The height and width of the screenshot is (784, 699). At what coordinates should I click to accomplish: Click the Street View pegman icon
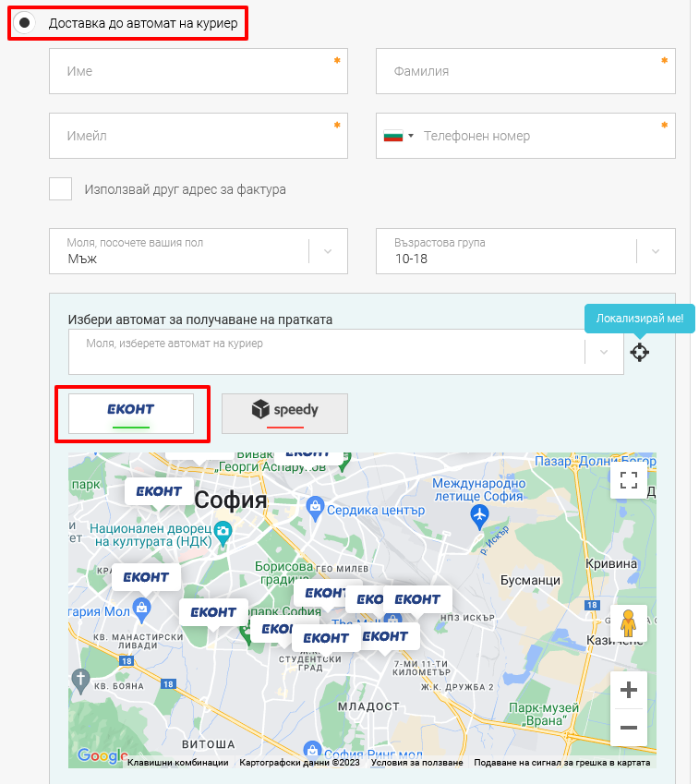[x=629, y=623]
